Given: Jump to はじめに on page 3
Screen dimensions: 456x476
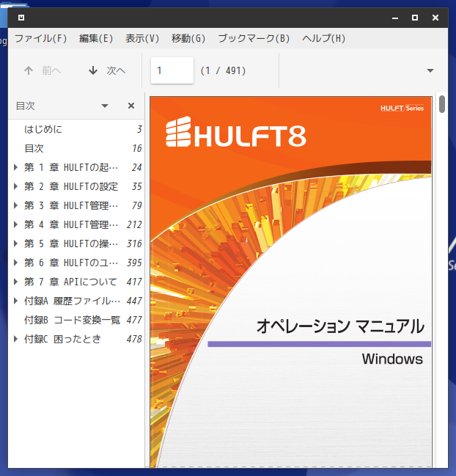Looking at the screenshot, I should click(77, 129).
